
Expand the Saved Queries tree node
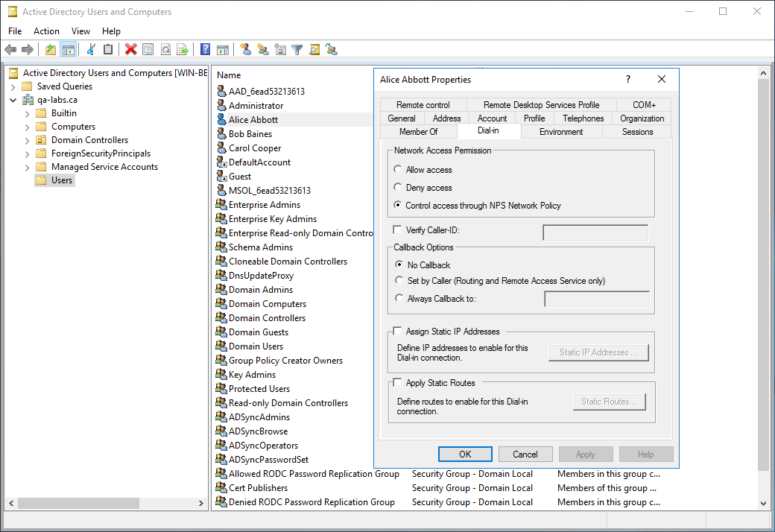click(13, 86)
